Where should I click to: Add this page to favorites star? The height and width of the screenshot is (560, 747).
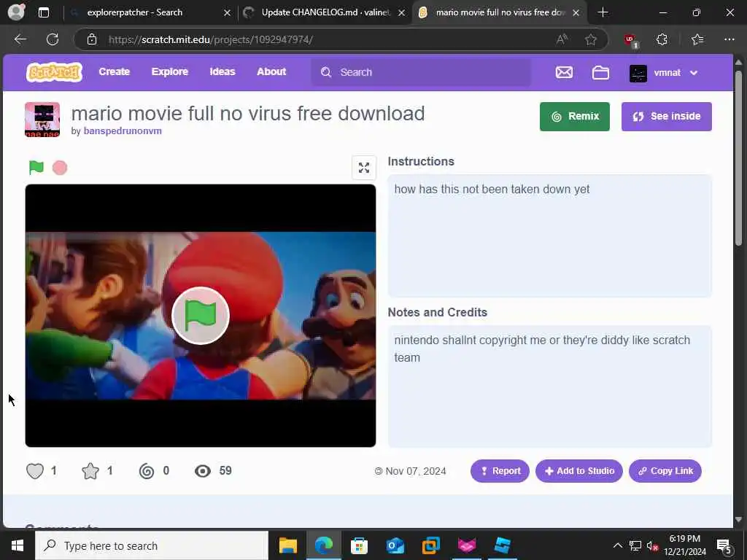point(591,39)
